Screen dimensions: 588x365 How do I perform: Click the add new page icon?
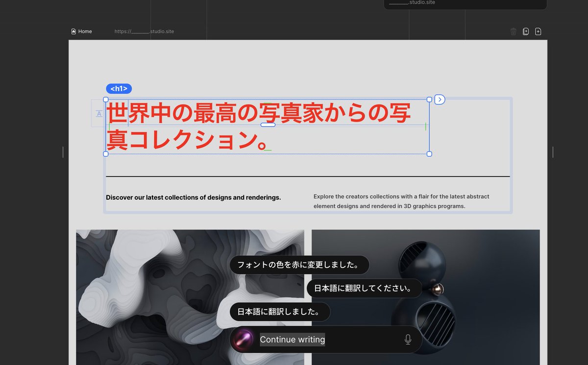point(538,31)
